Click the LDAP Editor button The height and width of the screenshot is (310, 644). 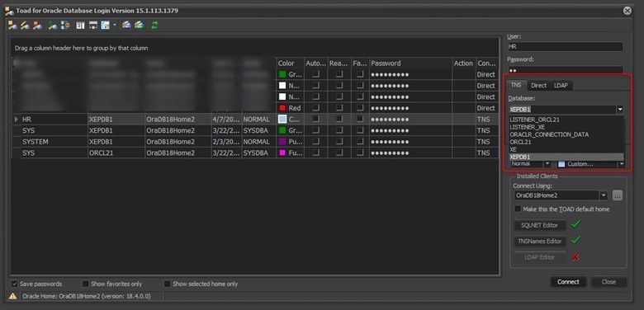[540, 257]
